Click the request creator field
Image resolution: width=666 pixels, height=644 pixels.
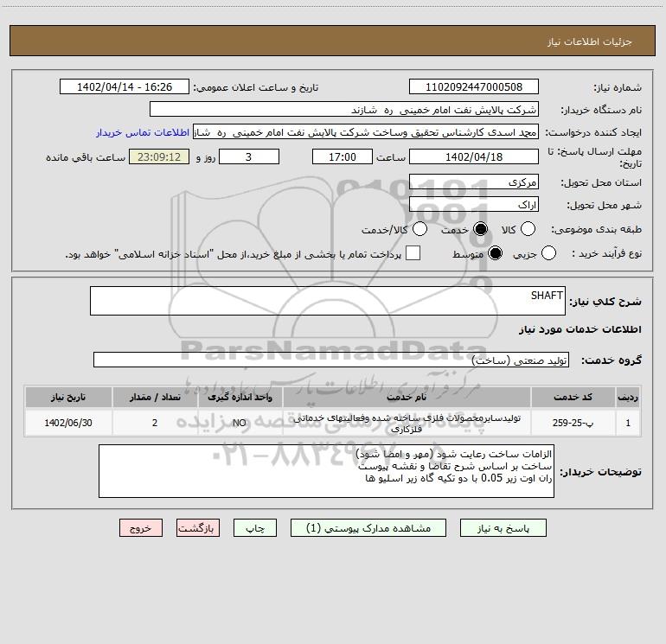pyautogui.click(x=366, y=132)
